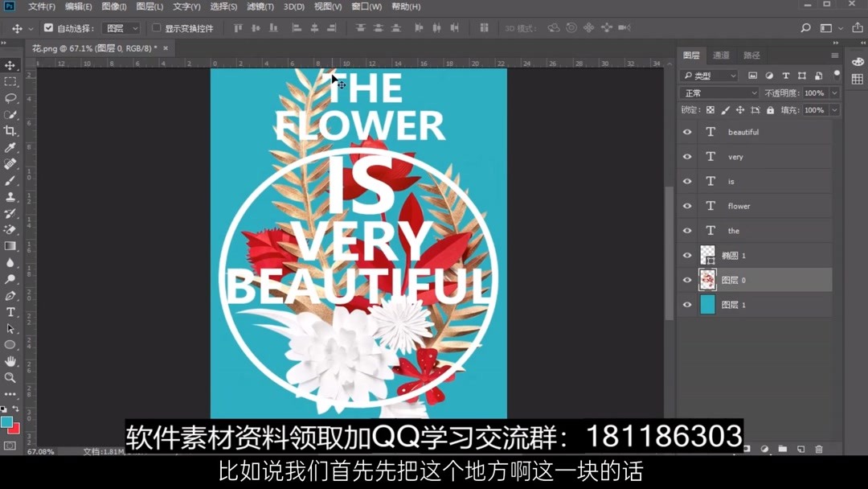Screen dimensions: 868x489
Task: Toggle visibility of the flower text layer
Action: tap(687, 205)
